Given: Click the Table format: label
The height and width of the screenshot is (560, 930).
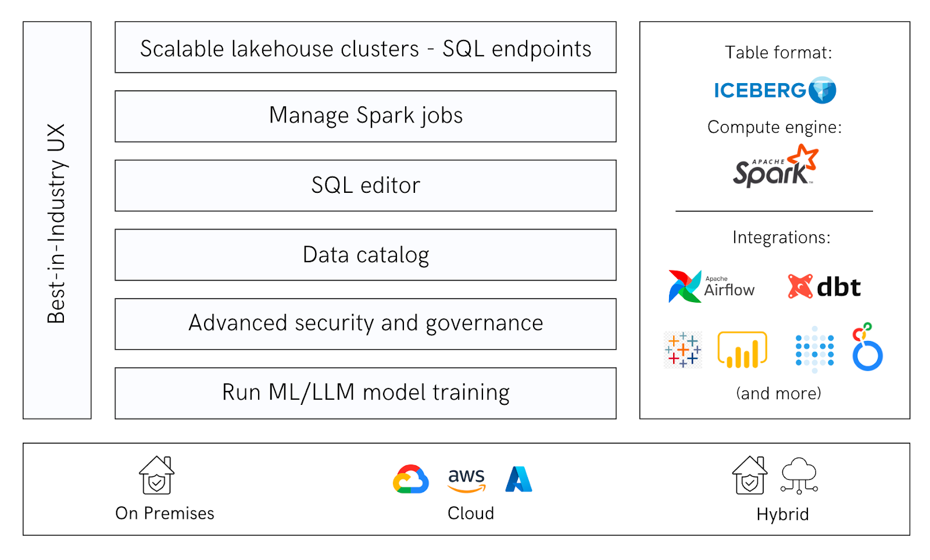Looking at the screenshot, I should 778,53.
